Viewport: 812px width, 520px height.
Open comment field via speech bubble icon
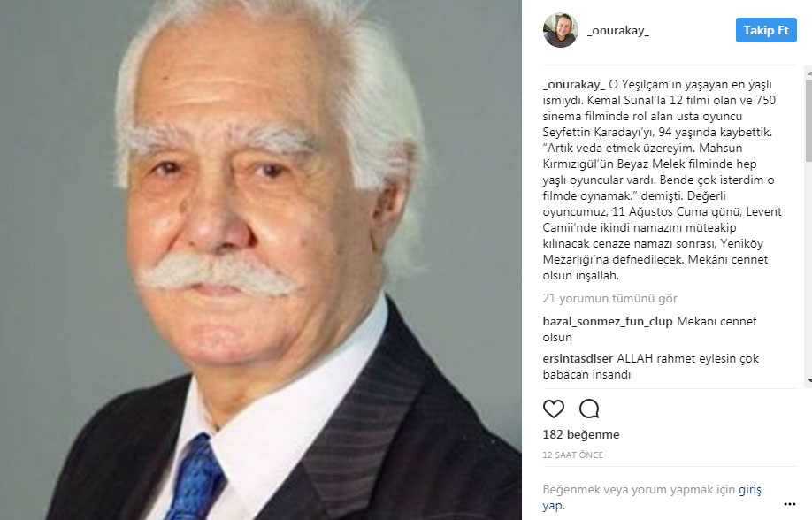tap(589, 409)
